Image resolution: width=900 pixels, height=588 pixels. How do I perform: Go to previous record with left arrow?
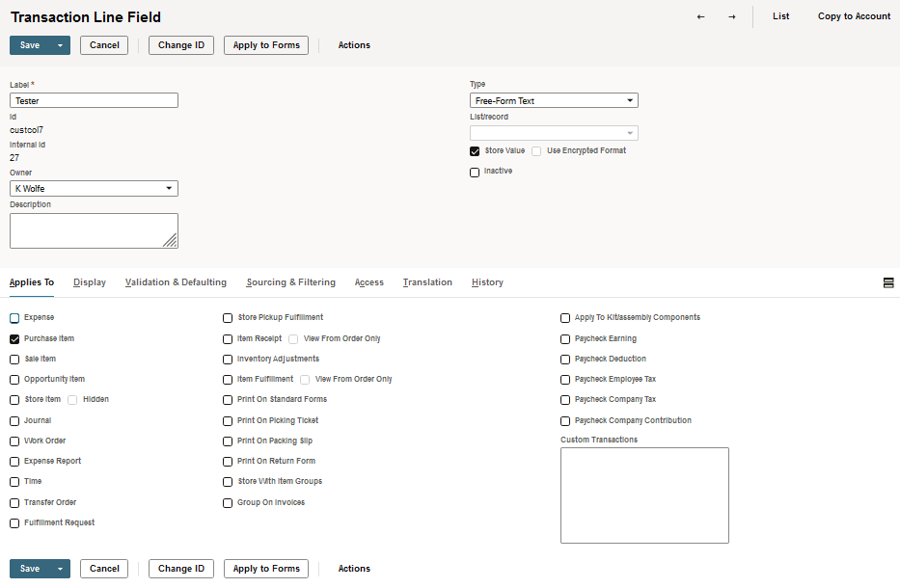click(x=700, y=16)
